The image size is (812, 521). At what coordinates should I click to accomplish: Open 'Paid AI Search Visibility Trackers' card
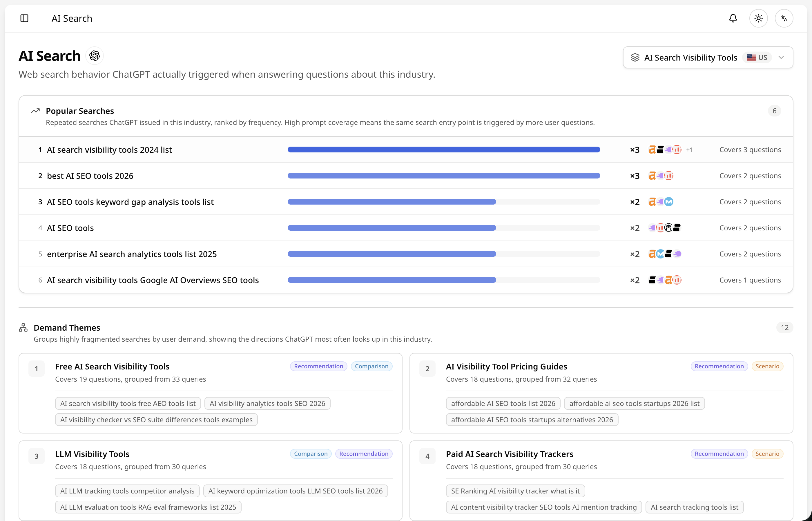click(601, 481)
